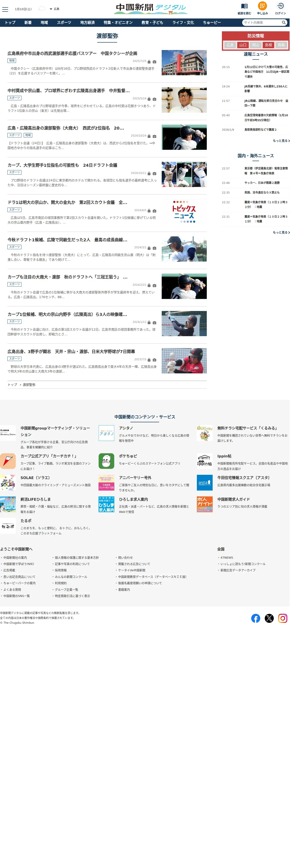Click lock icon on 2024/1/12 article
290x868 pixels.
[x=149, y=322]
